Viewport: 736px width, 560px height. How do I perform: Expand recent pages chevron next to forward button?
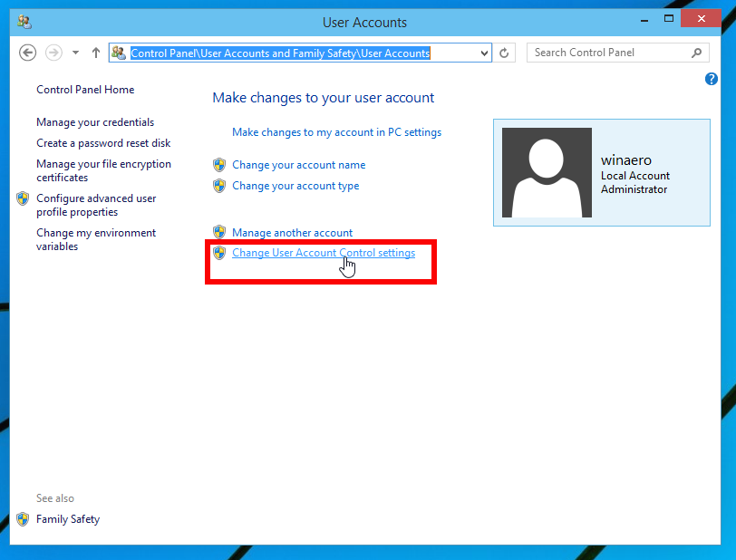(75, 53)
